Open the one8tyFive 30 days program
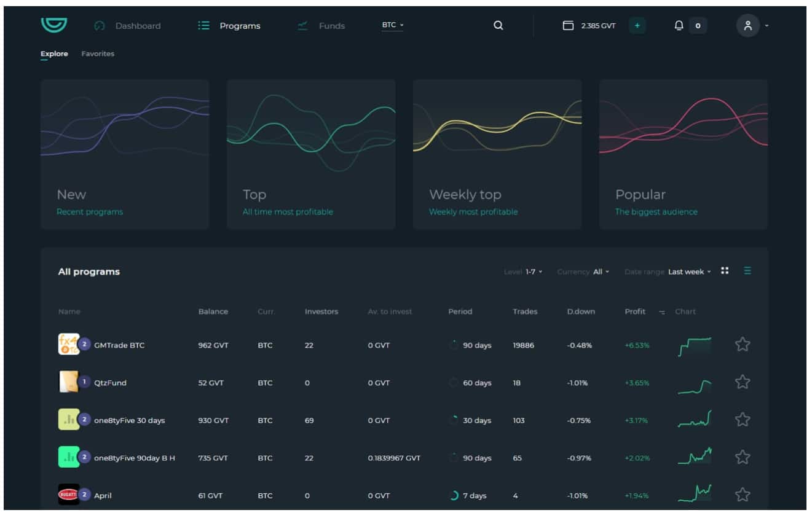This screenshot has width=812, height=518. (129, 420)
